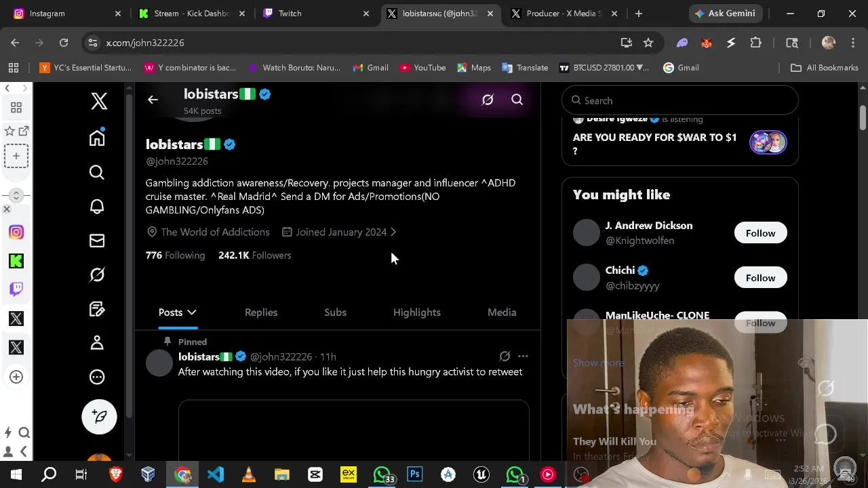The width and height of the screenshot is (868, 488).
Task: Click the round Post compose feather button
Action: (100, 416)
